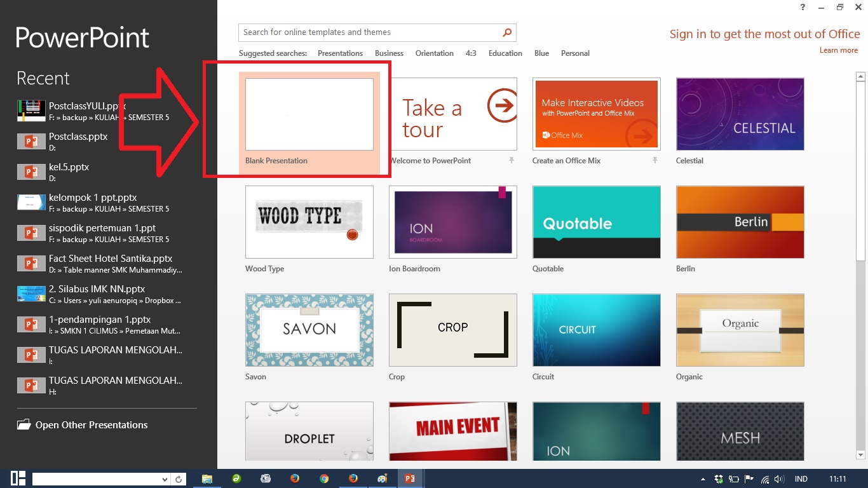This screenshot has width=868, height=488.
Task: Click the refresh button beside taskbar address box
Action: (x=179, y=479)
